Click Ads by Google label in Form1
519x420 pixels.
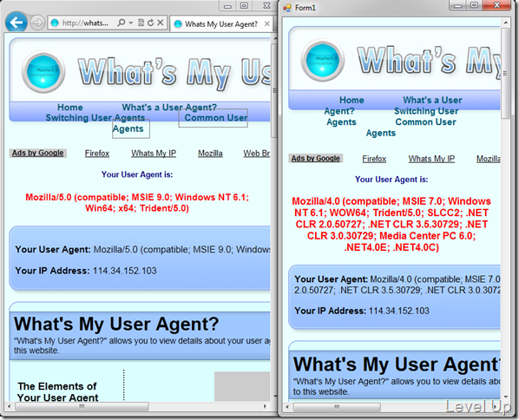tap(315, 158)
